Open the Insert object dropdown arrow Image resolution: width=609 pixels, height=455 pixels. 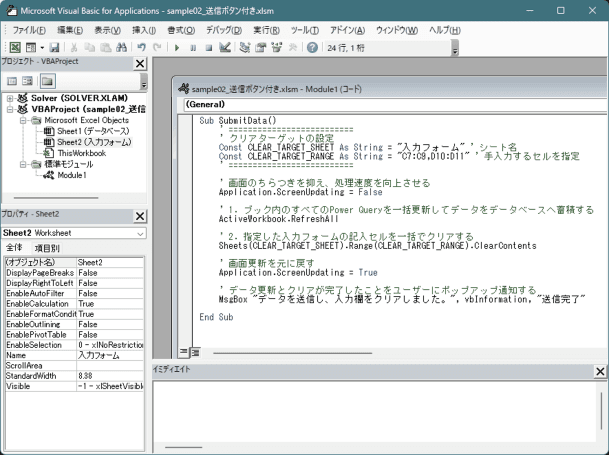42,48
